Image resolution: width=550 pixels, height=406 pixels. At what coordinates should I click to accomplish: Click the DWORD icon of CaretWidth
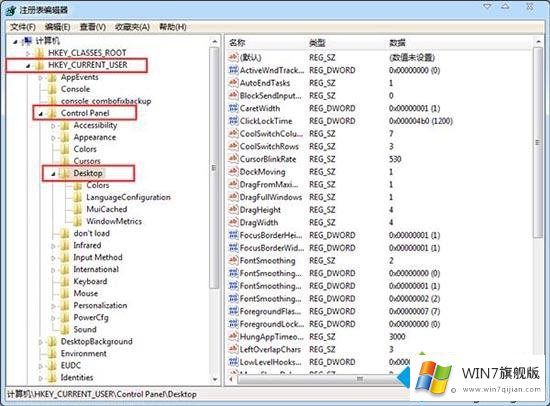point(233,108)
